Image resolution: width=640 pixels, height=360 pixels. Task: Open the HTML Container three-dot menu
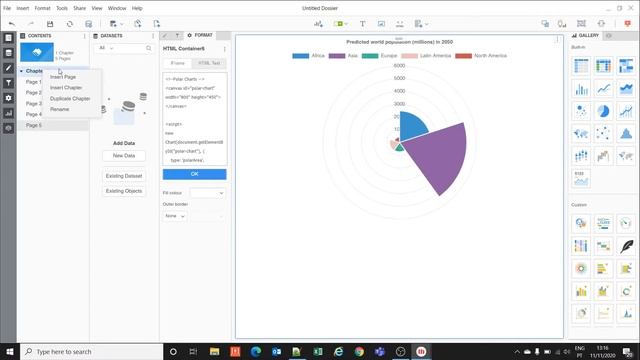pyautogui.click(x=224, y=49)
